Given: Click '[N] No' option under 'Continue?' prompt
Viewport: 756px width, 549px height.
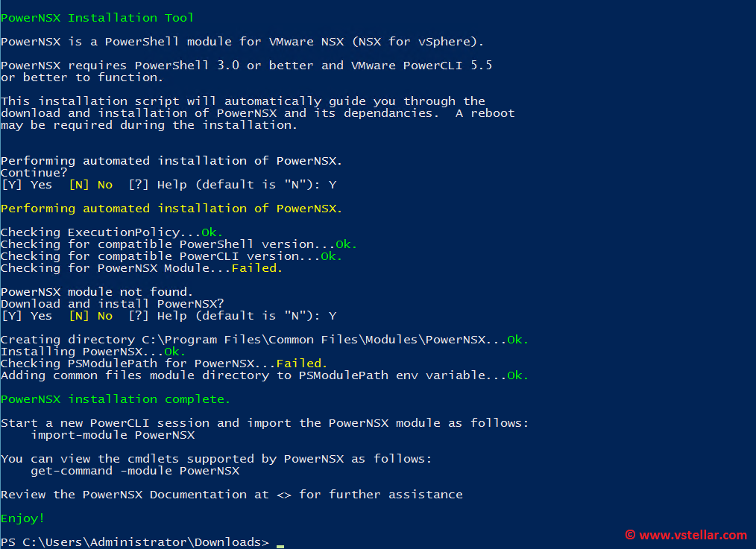Looking at the screenshot, I should [90, 185].
